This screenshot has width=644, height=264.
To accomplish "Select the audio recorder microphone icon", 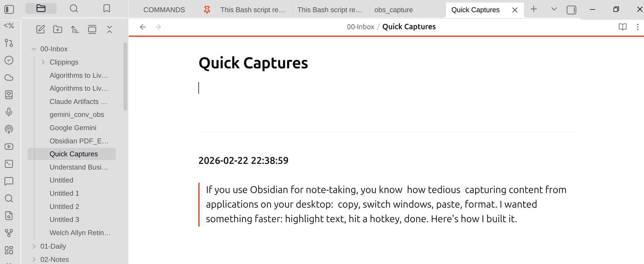I will click(9, 112).
